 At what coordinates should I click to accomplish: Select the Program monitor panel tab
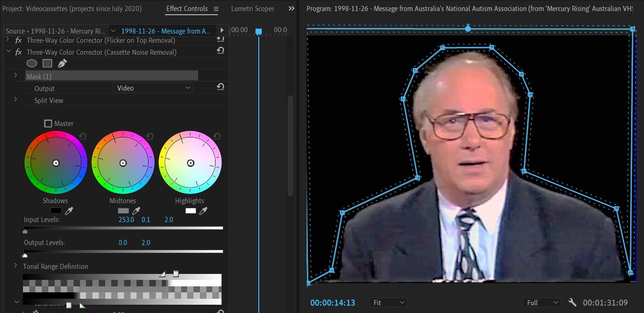pos(470,9)
